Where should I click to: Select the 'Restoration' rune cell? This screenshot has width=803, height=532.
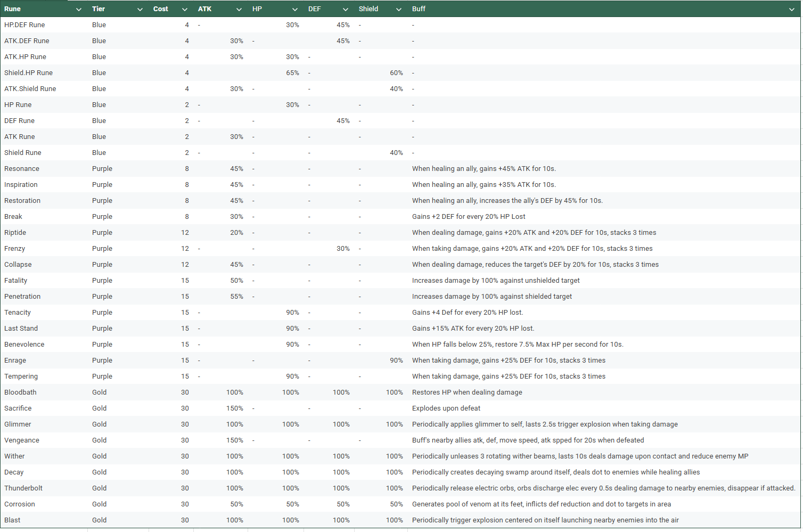click(44, 201)
